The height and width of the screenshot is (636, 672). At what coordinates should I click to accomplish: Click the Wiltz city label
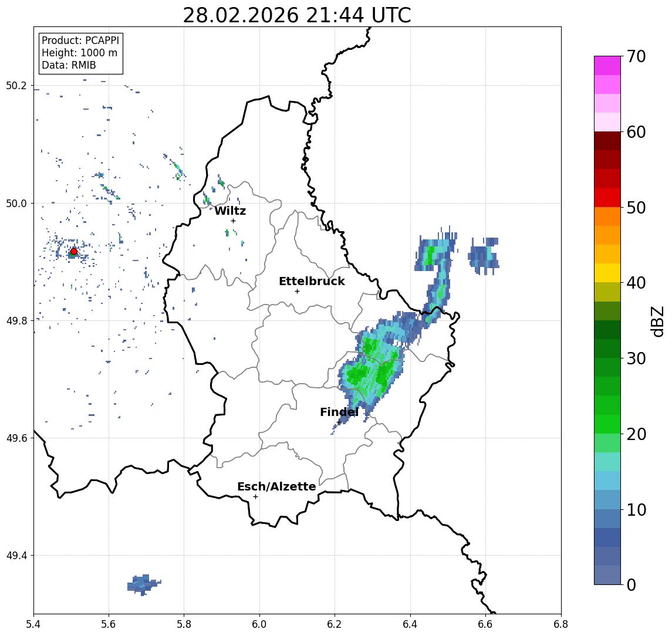coord(230,211)
